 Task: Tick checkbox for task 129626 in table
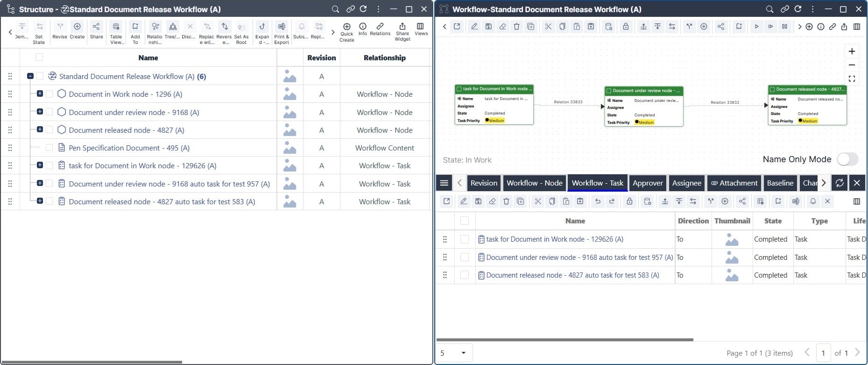[465, 239]
